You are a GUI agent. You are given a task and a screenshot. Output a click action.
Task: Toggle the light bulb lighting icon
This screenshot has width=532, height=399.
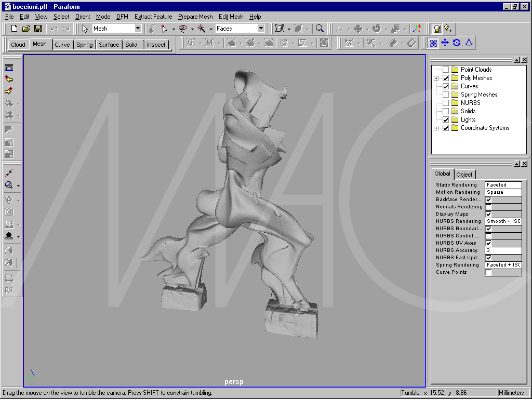pos(436,29)
